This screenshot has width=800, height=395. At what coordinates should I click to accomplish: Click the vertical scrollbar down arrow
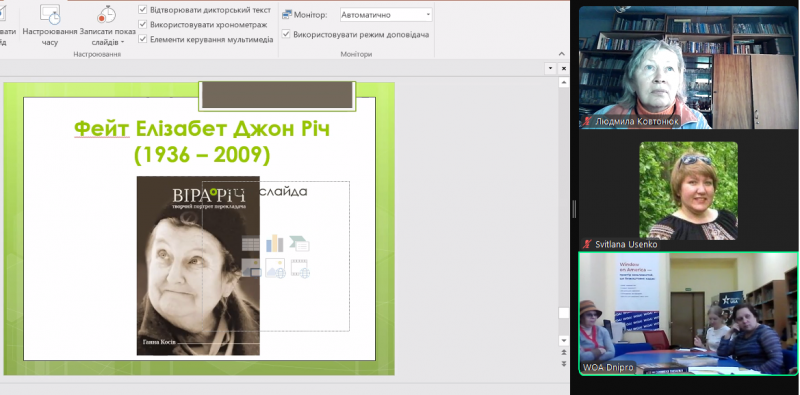coord(564,340)
